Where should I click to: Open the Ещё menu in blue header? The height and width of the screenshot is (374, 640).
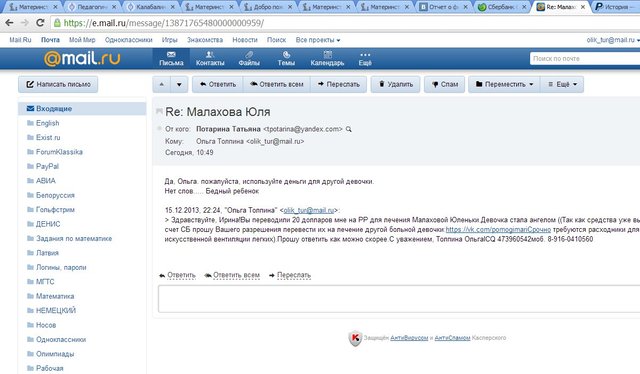coord(365,58)
